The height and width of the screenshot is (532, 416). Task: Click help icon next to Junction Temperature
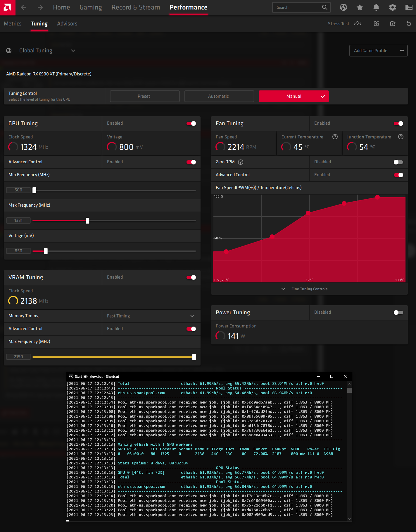point(401,137)
